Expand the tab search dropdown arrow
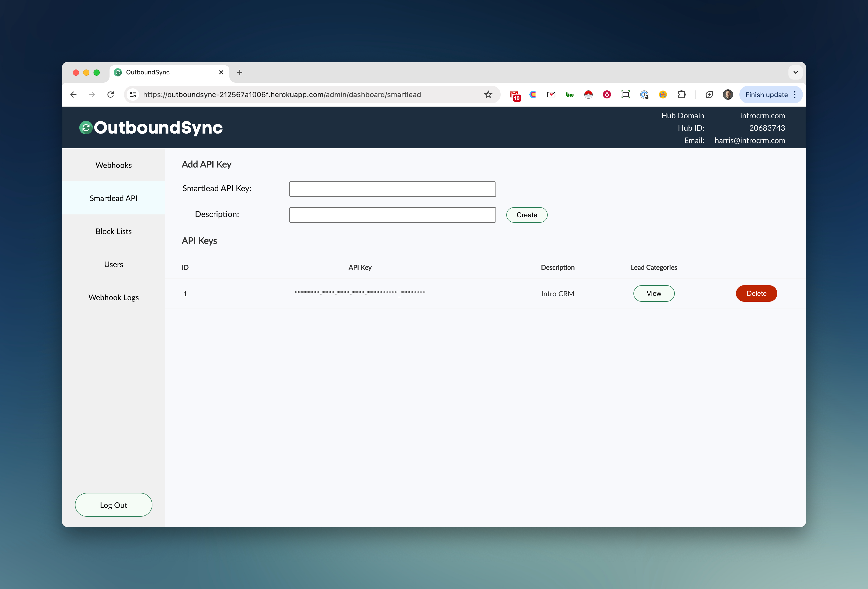This screenshot has height=589, width=868. (796, 72)
